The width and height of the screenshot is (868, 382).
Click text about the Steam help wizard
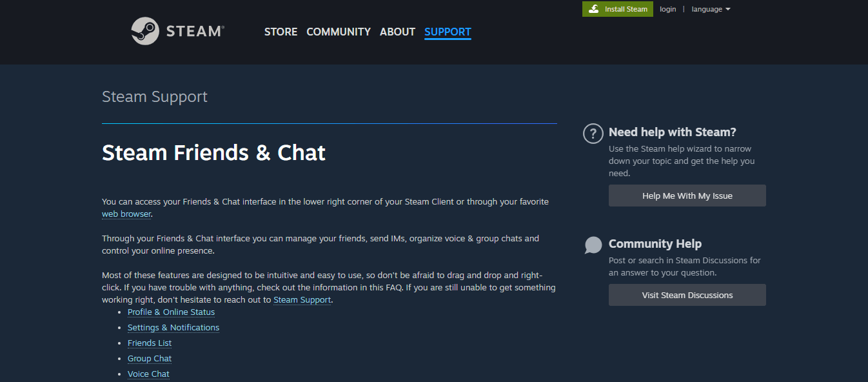coord(682,161)
